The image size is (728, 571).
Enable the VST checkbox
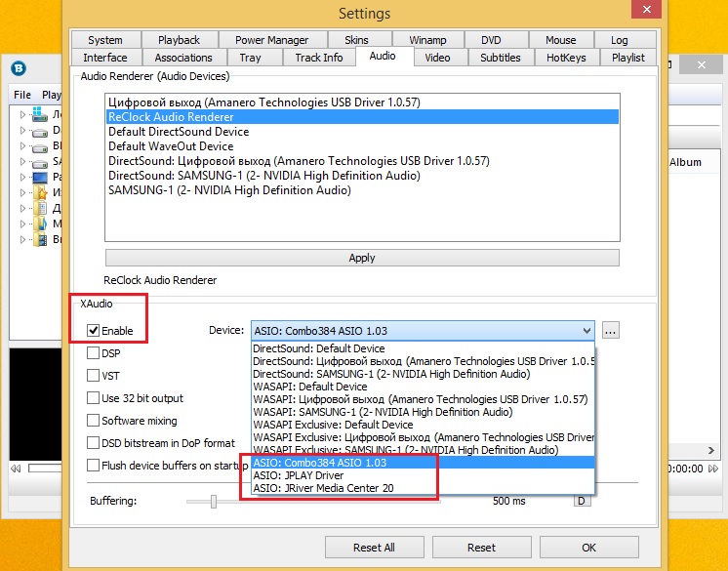(94, 375)
